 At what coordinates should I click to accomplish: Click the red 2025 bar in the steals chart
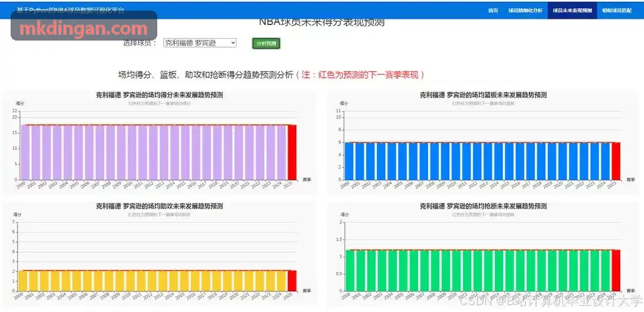coord(616,271)
